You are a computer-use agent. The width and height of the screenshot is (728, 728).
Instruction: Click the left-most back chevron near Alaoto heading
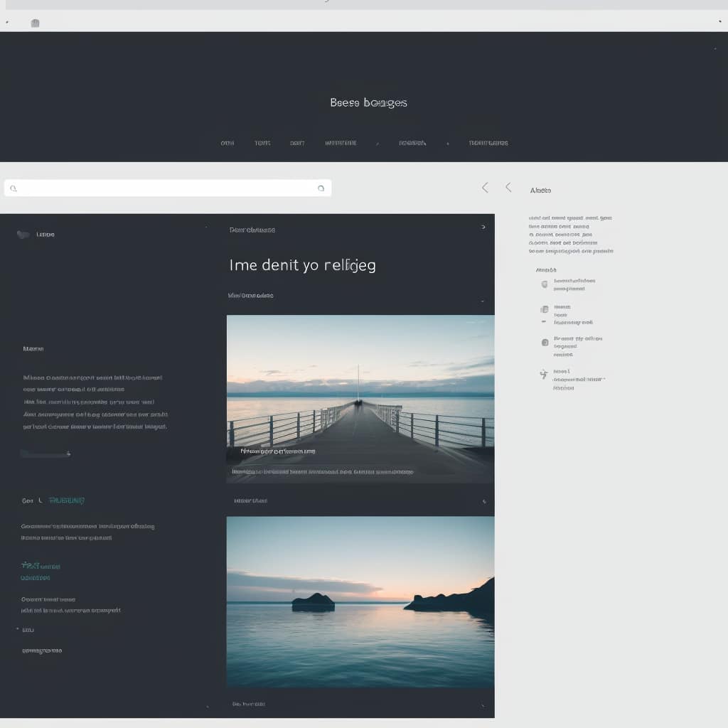(485, 188)
